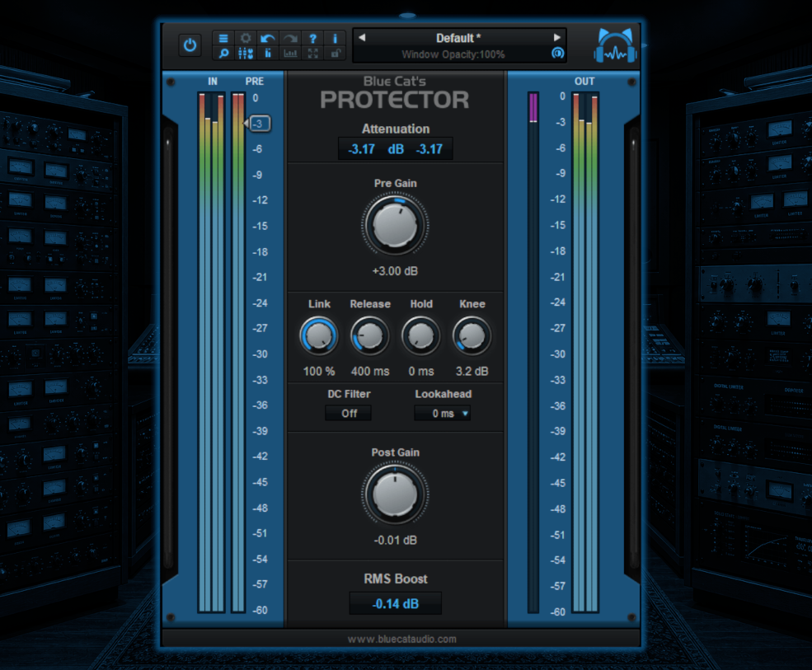Select the previous preset arrow
This screenshot has height=670, width=812.
(362, 37)
